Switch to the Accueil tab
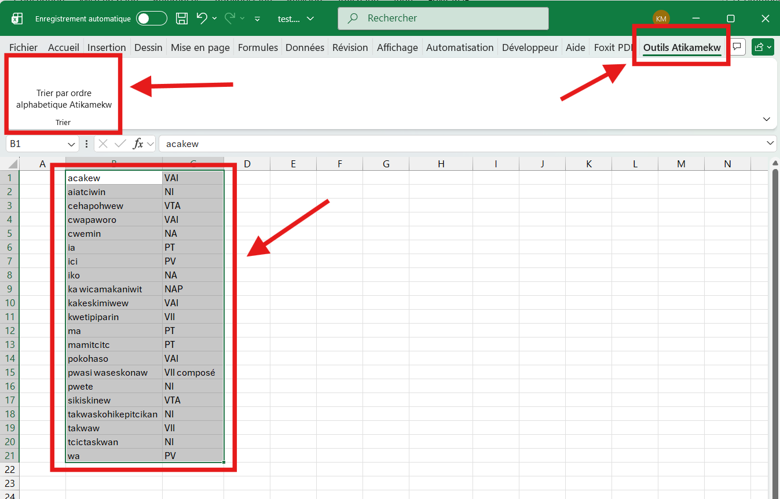Screen dimensions: 780x499 click(63, 48)
